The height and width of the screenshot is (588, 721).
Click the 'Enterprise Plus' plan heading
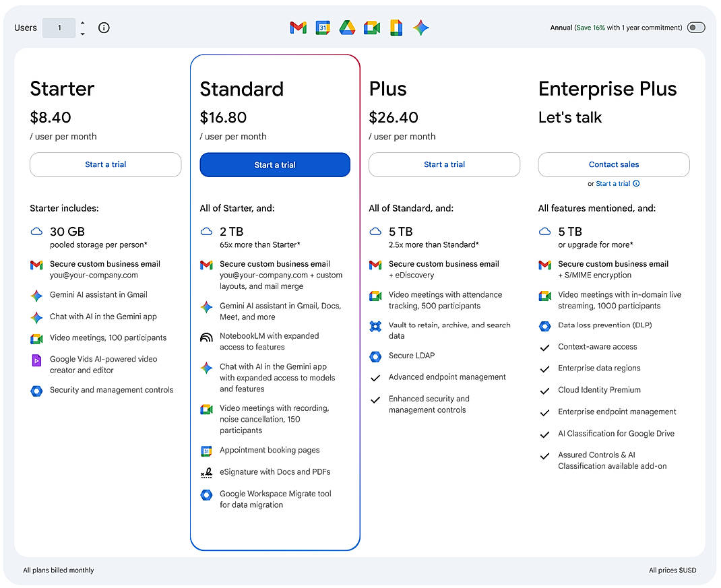tap(607, 89)
